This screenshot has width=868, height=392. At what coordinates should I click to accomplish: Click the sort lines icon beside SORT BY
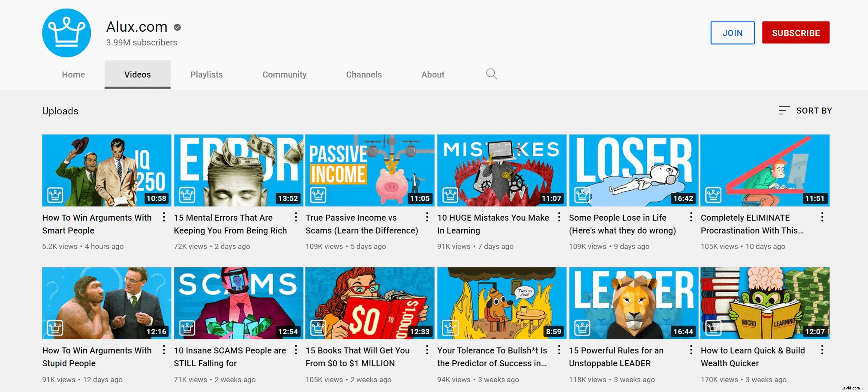[x=783, y=111]
